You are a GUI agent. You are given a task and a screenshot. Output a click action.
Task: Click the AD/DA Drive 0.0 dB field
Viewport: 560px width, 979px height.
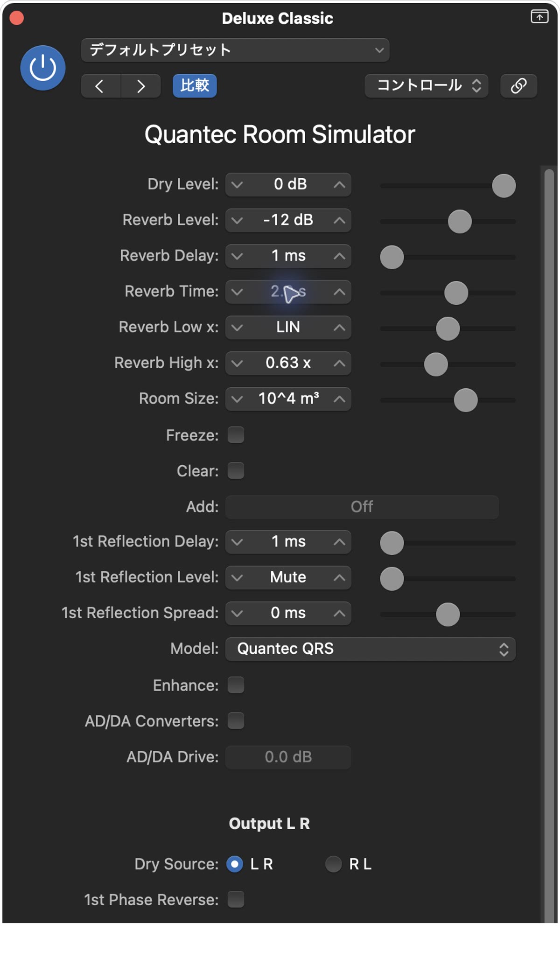tap(288, 757)
